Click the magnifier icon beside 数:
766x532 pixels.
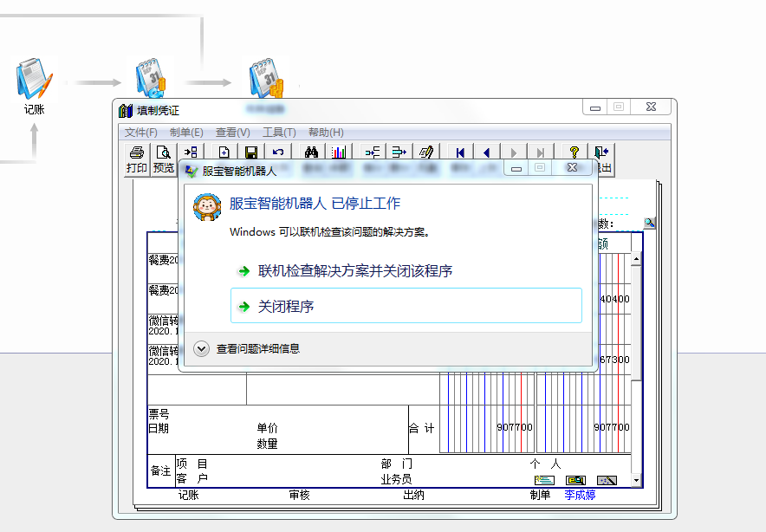click(x=649, y=224)
